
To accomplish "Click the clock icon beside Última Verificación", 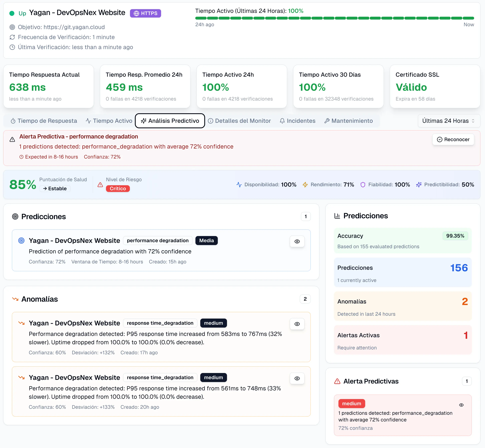I will coord(12,47).
